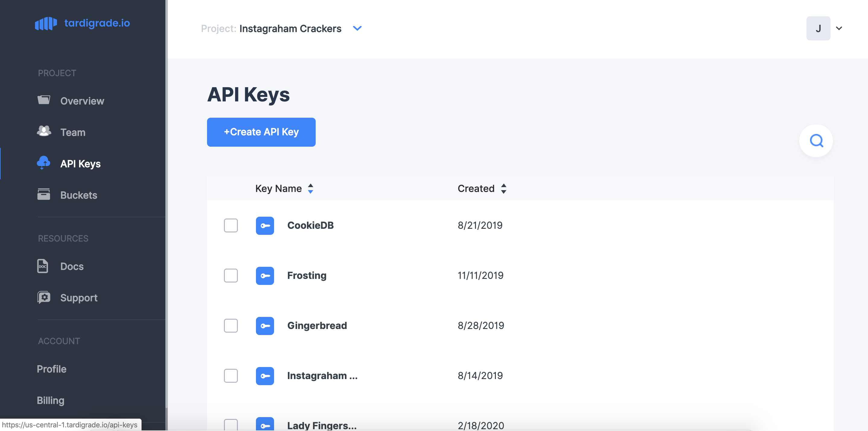Click the CookieDB key row

tap(310, 225)
